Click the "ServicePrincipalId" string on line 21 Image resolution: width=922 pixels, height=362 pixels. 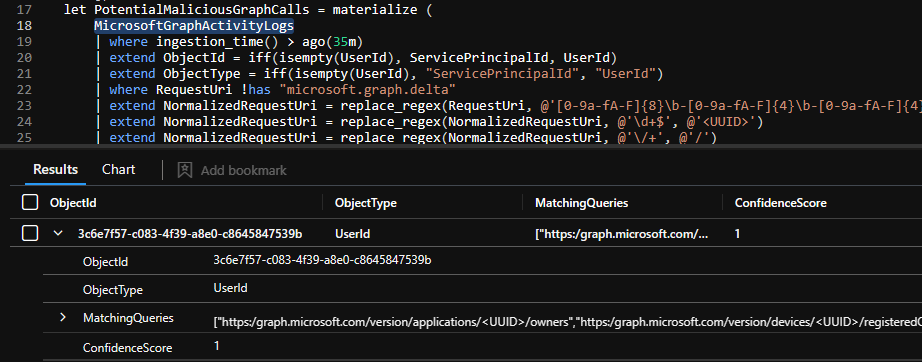pos(502,73)
